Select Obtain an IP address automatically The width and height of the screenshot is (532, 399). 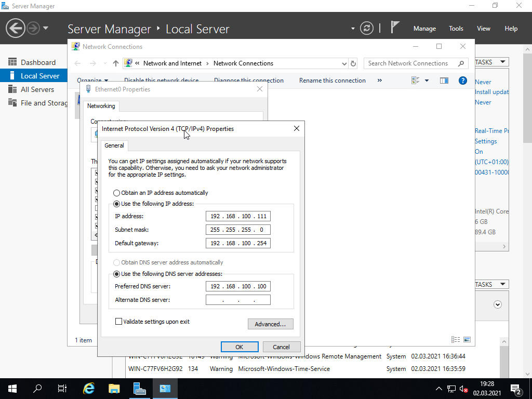[116, 193]
